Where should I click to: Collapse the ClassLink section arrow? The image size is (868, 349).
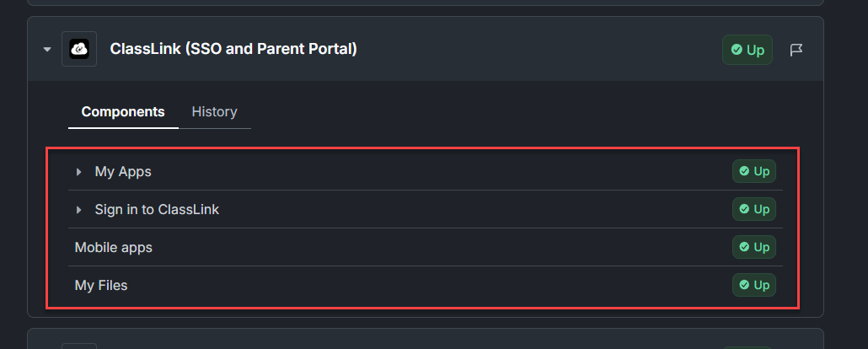click(47, 50)
